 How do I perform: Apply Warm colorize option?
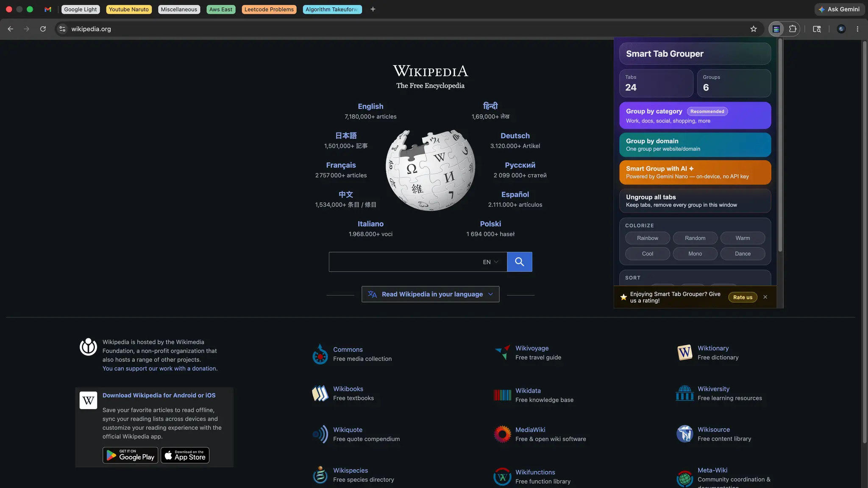[x=743, y=238]
